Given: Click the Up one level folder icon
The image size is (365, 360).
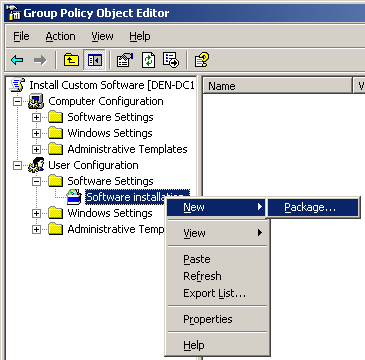Looking at the screenshot, I should 71,60.
